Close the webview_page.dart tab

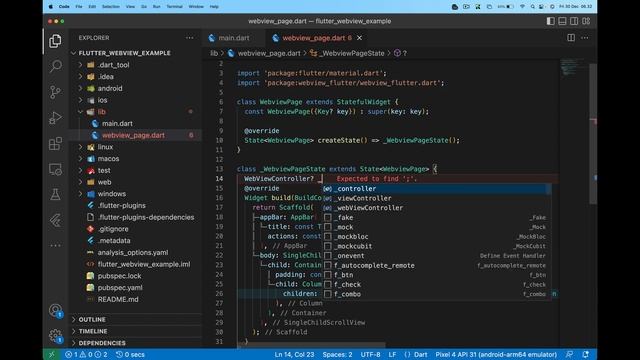click(359, 38)
